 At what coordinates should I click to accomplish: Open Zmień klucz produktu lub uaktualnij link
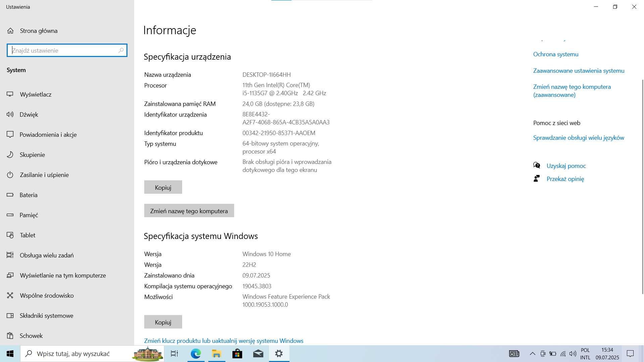(x=224, y=341)
